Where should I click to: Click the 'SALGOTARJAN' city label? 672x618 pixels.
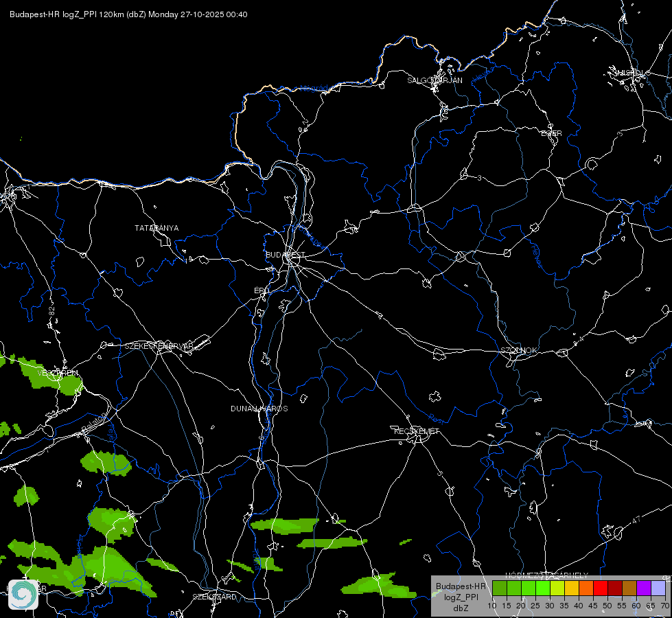(x=435, y=80)
